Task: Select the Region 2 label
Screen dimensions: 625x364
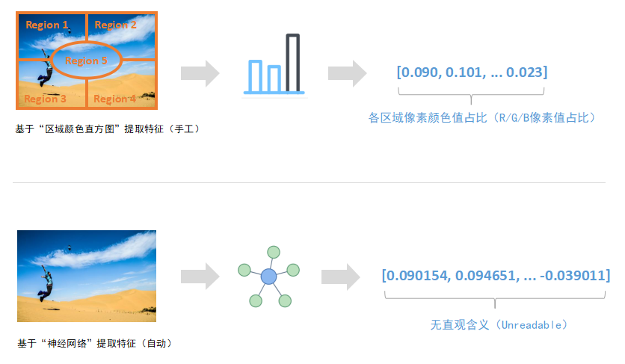Action: (116, 25)
